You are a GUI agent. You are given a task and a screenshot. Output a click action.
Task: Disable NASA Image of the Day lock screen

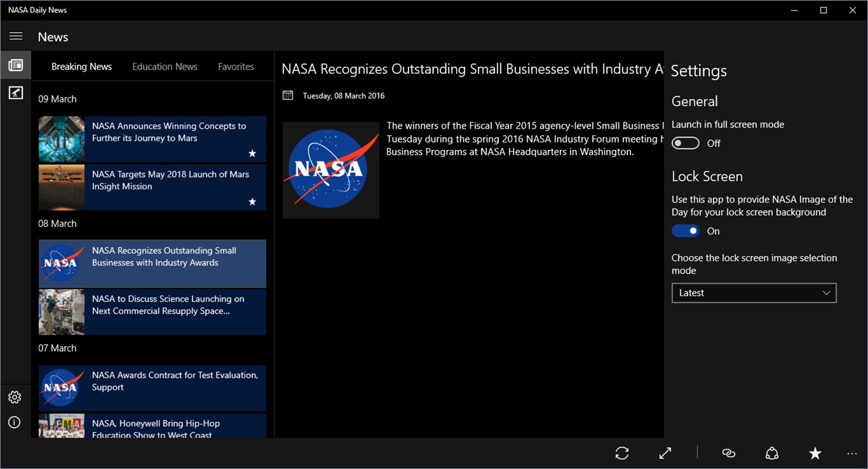[x=685, y=231]
